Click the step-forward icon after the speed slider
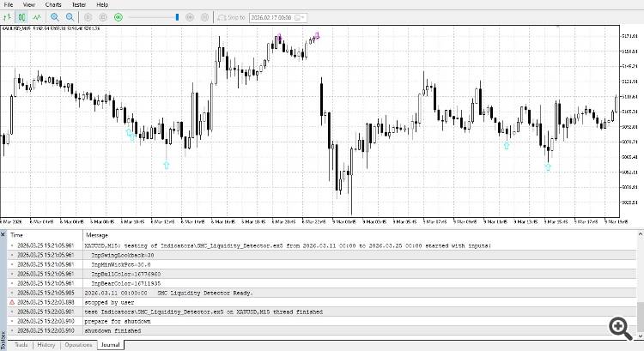Image resolution: width=644 pixels, height=351 pixels. coord(190,17)
